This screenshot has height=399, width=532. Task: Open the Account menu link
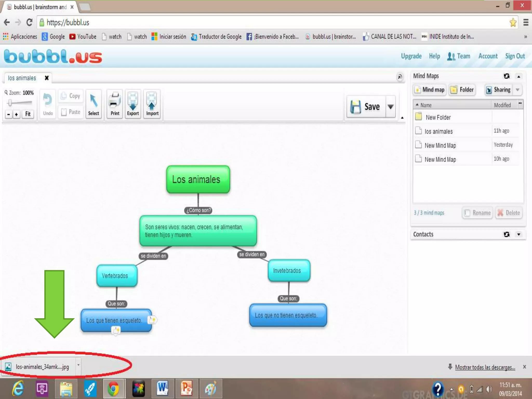(x=488, y=56)
